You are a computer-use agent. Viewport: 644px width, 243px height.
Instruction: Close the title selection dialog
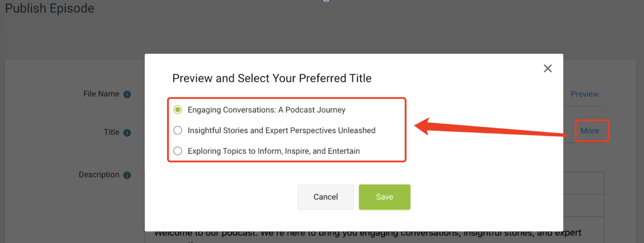pos(548,69)
